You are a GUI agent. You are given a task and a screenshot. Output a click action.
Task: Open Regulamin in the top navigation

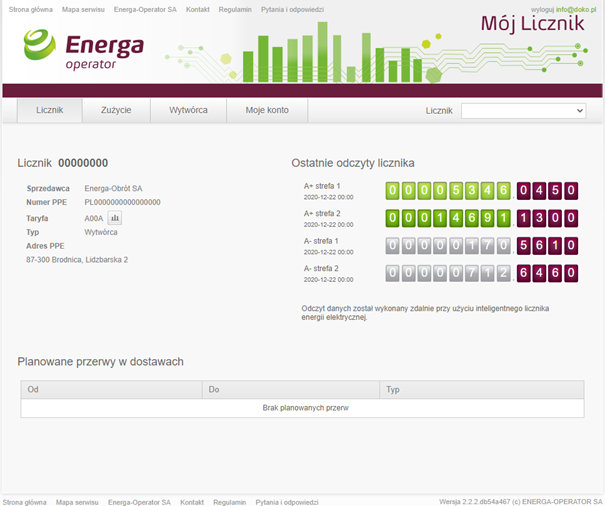235,10
